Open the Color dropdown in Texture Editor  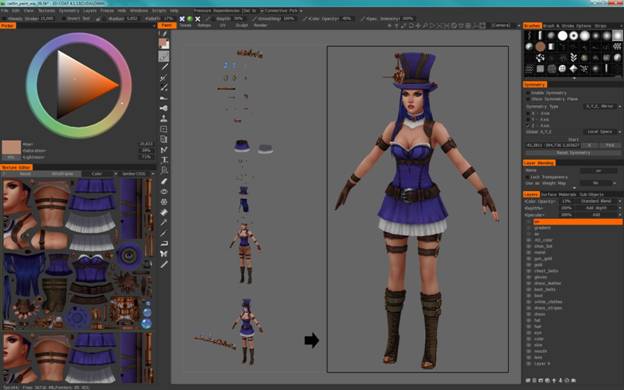click(x=99, y=174)
